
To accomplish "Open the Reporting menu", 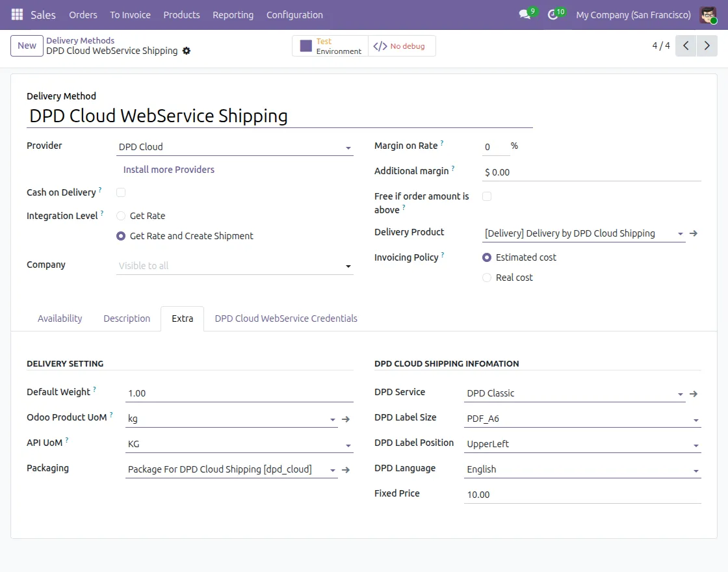I will click(x=233, y=14).
